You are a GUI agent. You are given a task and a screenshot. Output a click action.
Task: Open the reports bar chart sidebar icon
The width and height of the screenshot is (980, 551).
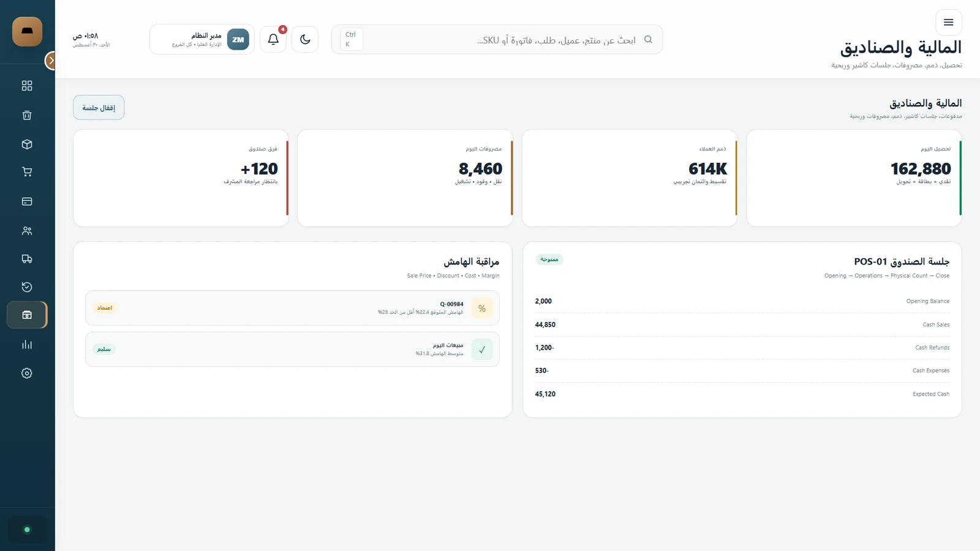tap(27, 345)
